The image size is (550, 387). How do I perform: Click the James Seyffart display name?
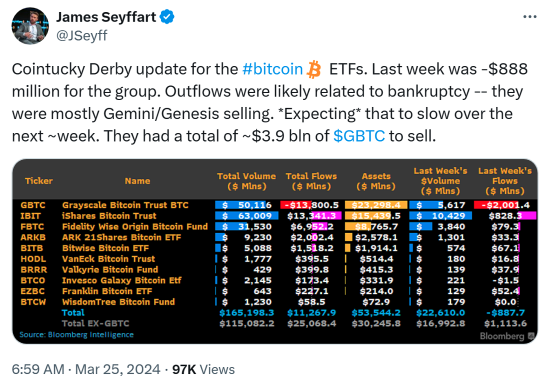(106, 17)
